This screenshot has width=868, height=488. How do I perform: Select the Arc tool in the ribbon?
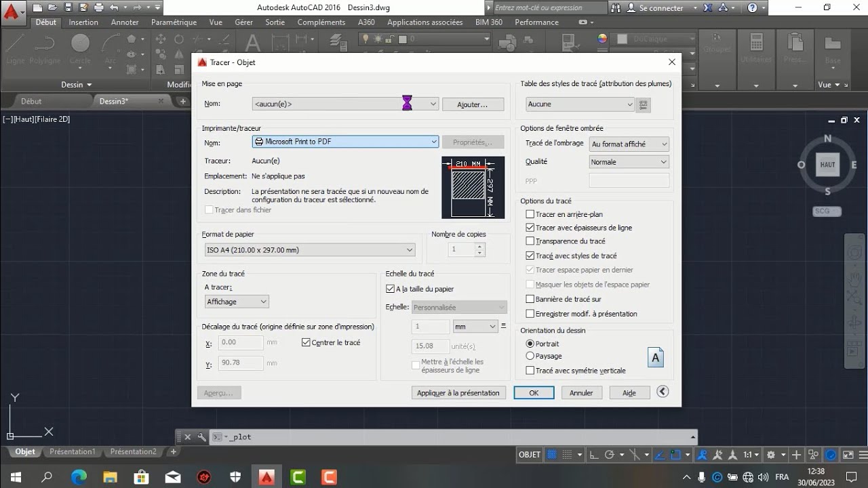[111, 49]
